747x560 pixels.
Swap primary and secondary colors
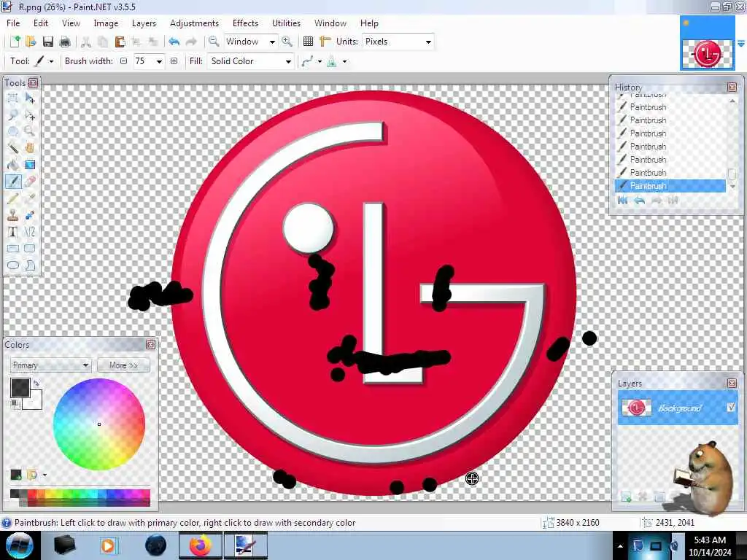36,383
